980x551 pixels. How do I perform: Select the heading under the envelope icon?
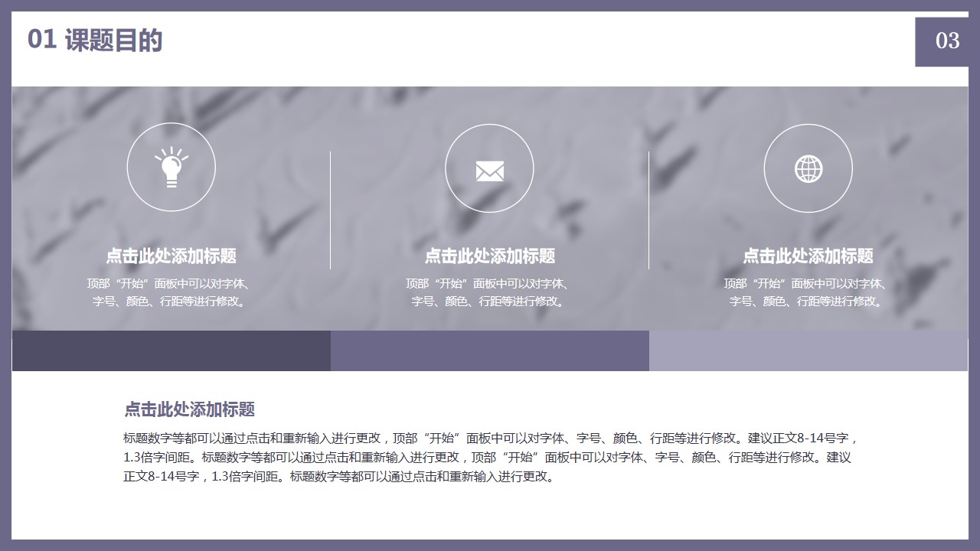pyautogui.click(x=490, y=256)
